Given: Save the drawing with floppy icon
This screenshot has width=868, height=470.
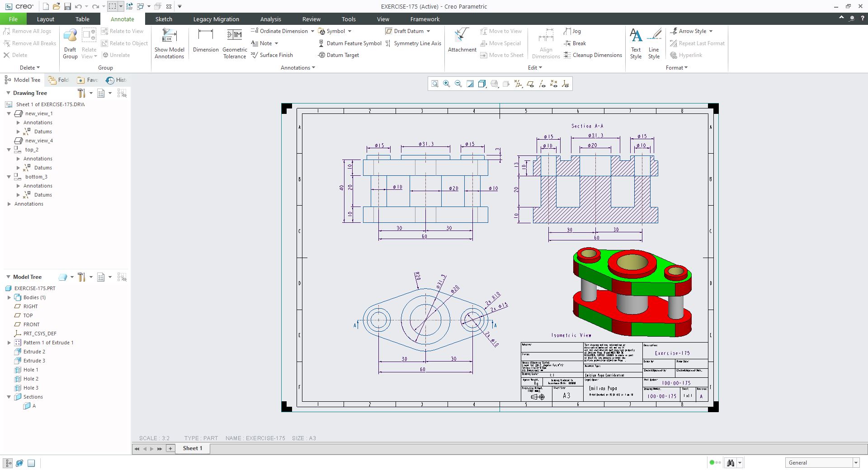Looking at the screenshot, I should pos(67,6).
